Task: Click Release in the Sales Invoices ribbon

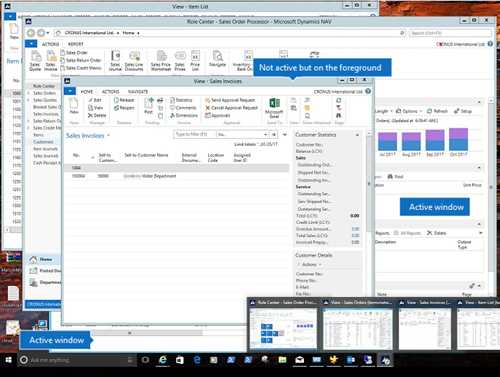Action: pyautogui.click(x=124, y=100)
